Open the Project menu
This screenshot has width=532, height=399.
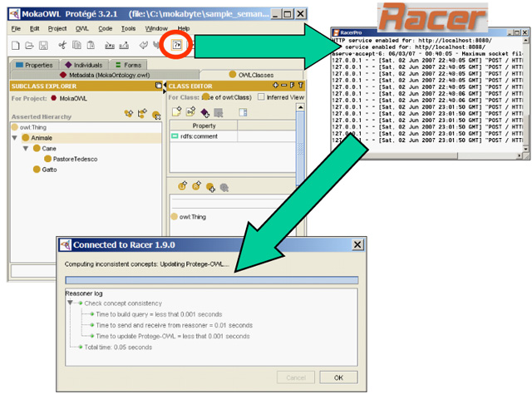point(57,28)
